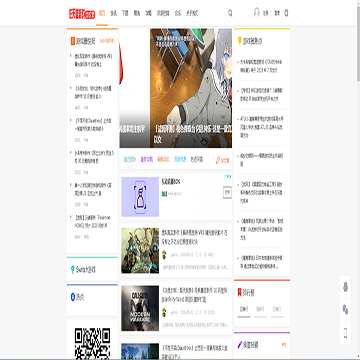This screenshot has width=360, height=360.
Task: Show the previous carousel slide via left arrow
Action: 127,85
